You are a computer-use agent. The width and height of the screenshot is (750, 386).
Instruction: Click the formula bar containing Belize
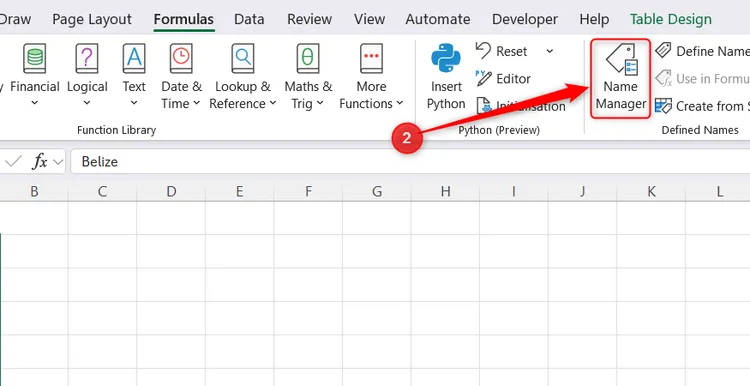pyautogui.click(x=410, y=162)
